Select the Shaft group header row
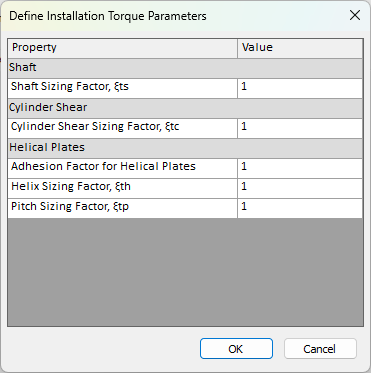 185,68
